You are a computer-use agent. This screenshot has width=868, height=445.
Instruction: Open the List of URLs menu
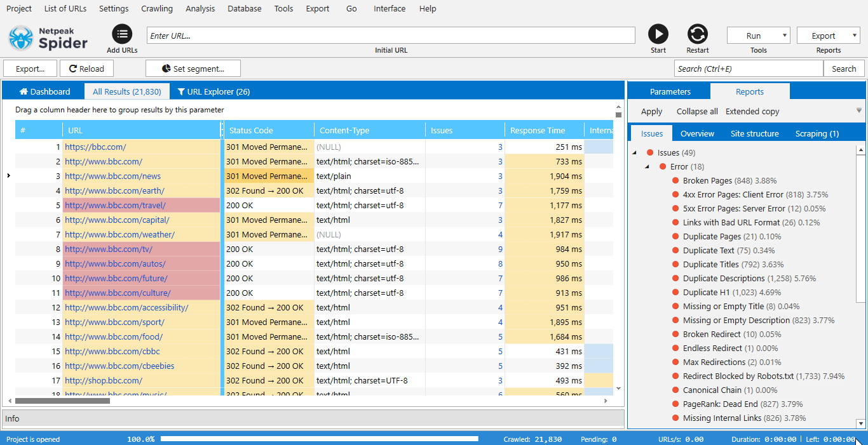pyautogui.click(x=65, y=8)
